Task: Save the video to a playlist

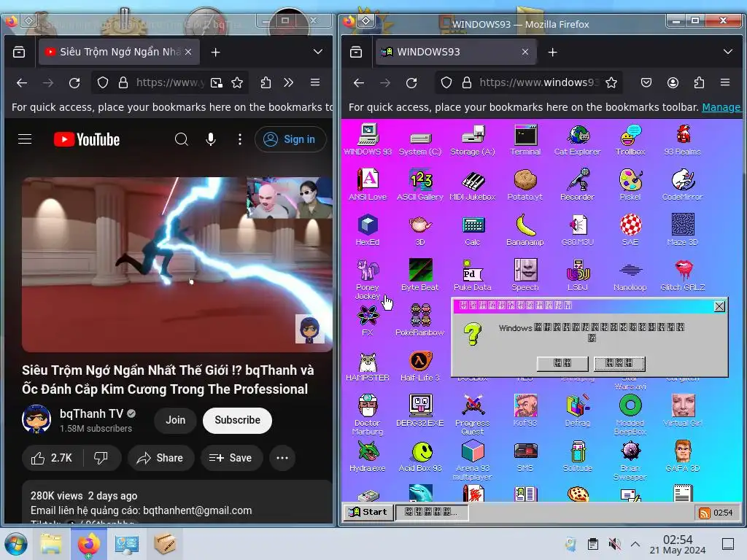Action: 231,458
